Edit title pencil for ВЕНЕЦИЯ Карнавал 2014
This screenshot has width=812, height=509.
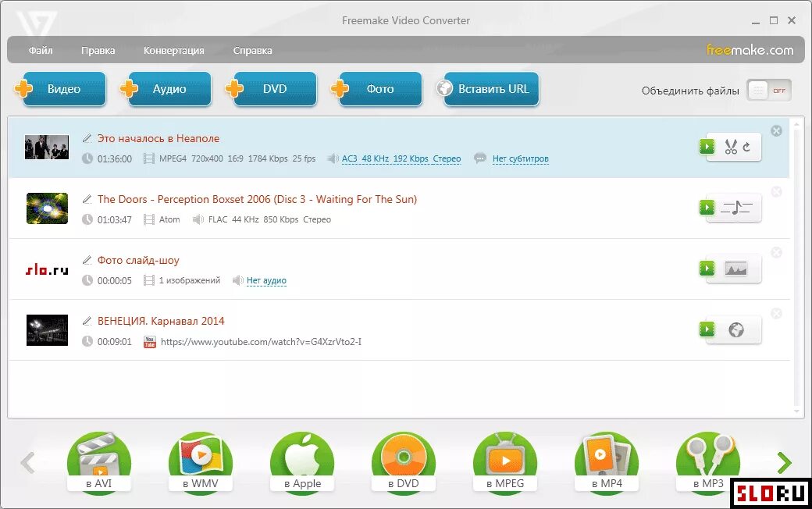pyautogui.click(x=87, y=321)
